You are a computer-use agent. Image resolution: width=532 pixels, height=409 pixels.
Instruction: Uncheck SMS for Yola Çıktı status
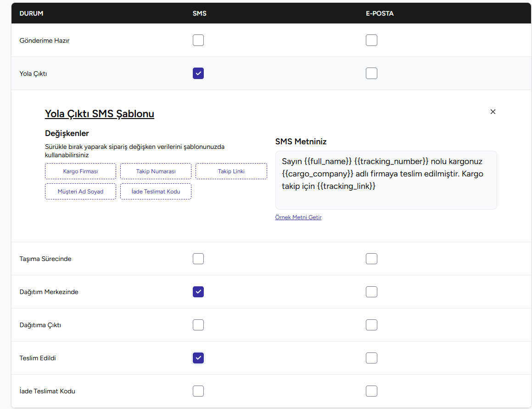[198, 74]
